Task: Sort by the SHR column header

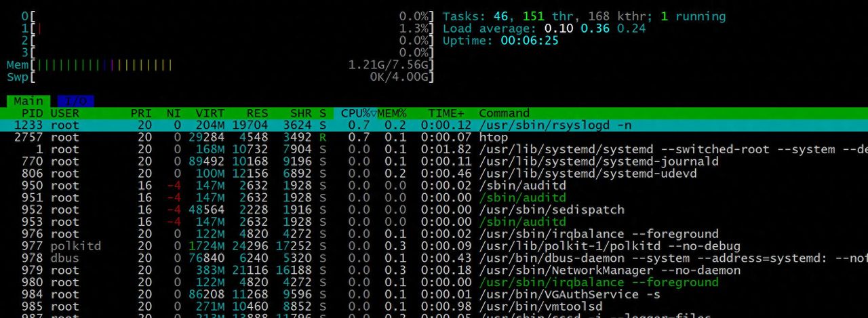Action: [x=300, y=113]
